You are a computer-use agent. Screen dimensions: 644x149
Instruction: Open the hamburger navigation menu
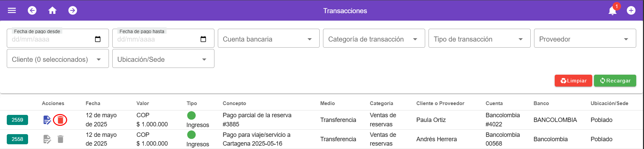click(x=12, y=10)
